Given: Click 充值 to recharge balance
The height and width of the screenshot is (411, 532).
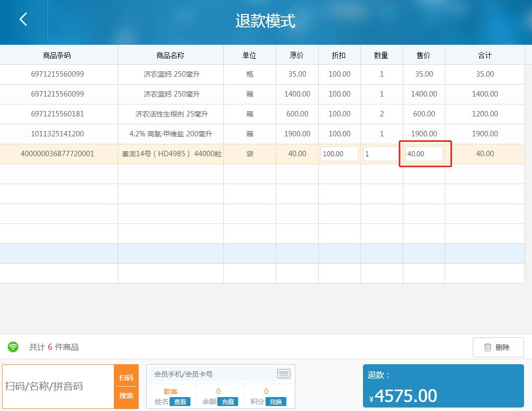Looking at the screenshot, I should coord(228,402).
